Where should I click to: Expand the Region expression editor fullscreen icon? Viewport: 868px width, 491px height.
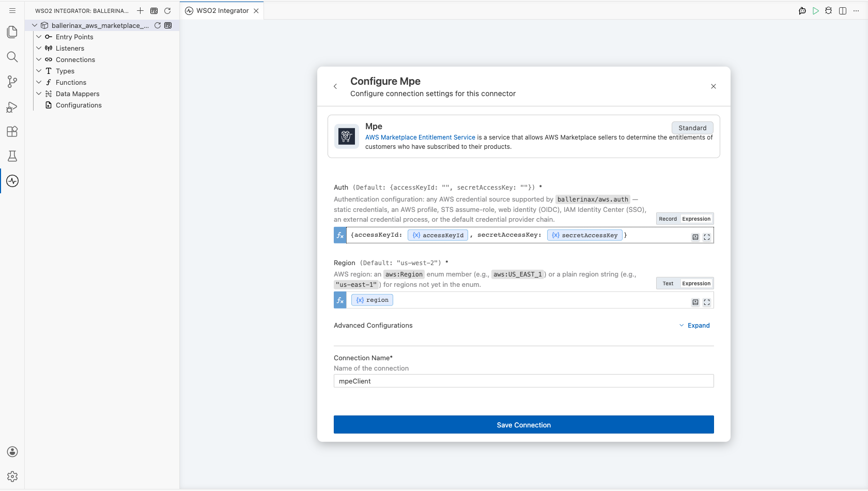(x=707, y=302)
